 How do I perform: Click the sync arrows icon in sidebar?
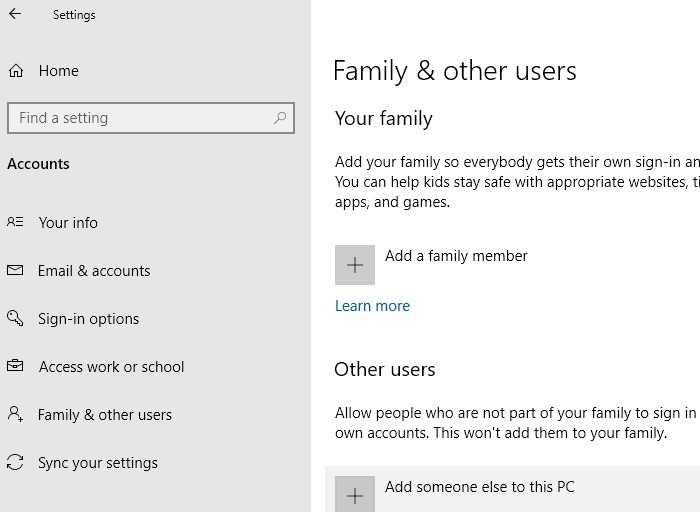15,463
